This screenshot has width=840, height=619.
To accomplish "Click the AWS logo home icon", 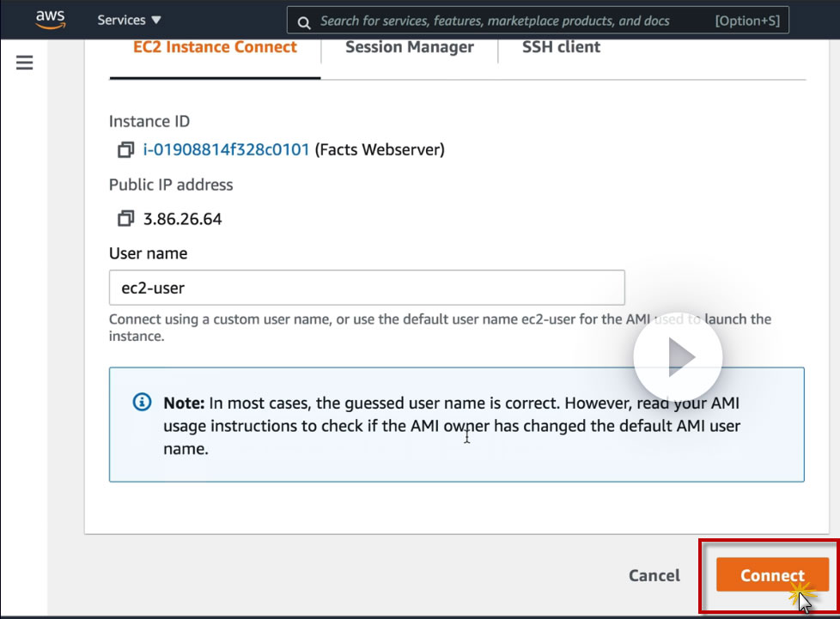I will (51, 19).
